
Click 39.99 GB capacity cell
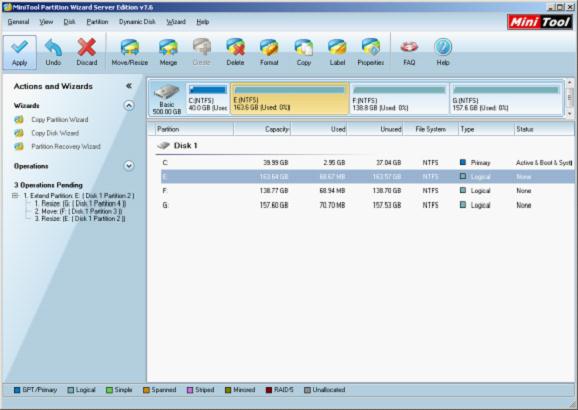(x=276, y=163)
